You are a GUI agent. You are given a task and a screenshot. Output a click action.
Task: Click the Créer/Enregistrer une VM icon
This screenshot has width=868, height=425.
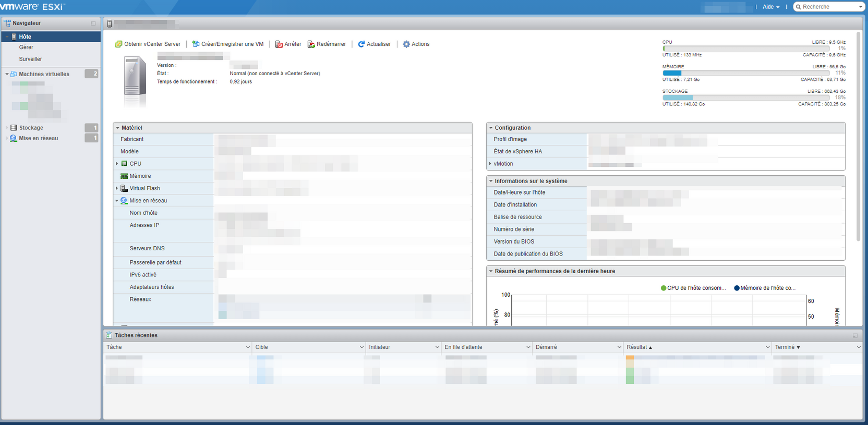point(196,44)
